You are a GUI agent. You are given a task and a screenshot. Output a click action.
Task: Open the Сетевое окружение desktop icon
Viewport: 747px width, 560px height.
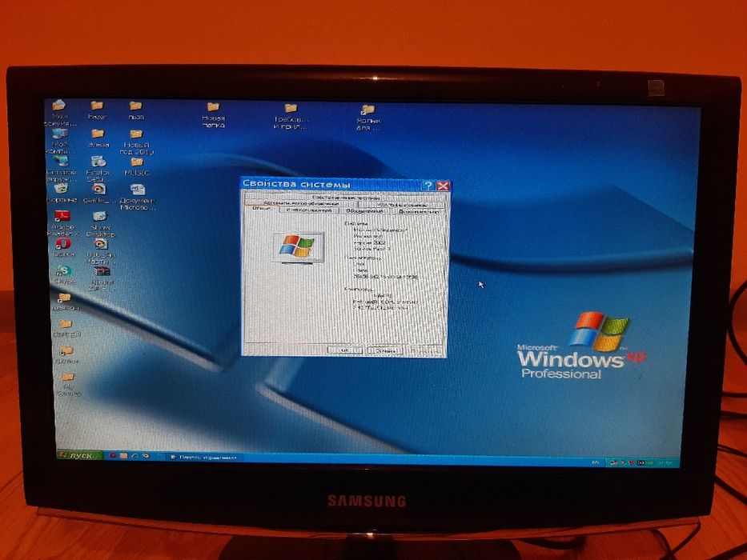[x=61, y=169]
